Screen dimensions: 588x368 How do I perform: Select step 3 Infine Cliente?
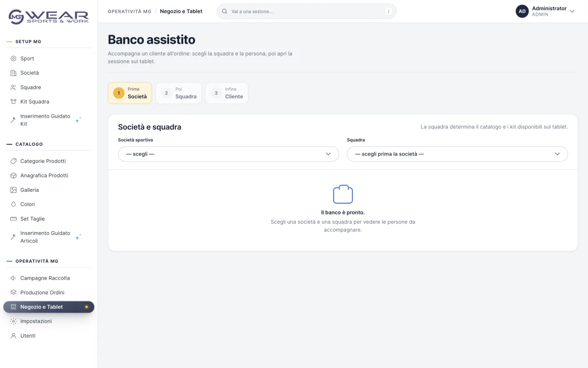pos(227,93)
